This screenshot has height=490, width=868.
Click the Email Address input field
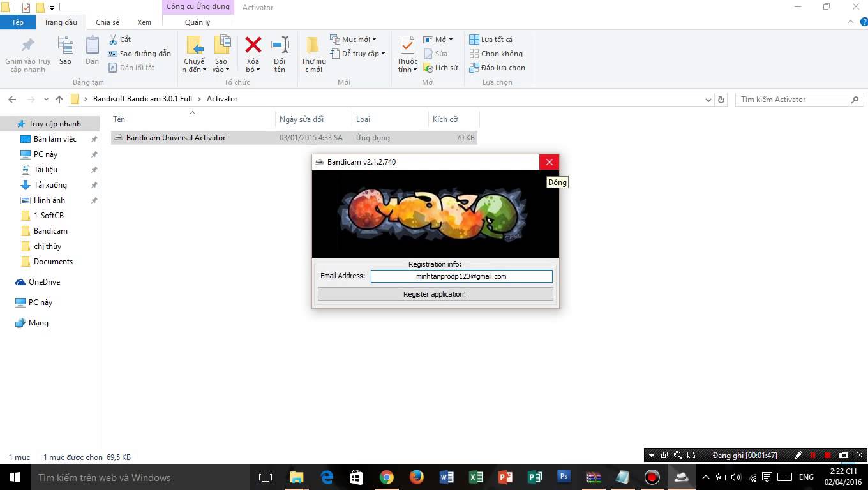coord(461,276)
